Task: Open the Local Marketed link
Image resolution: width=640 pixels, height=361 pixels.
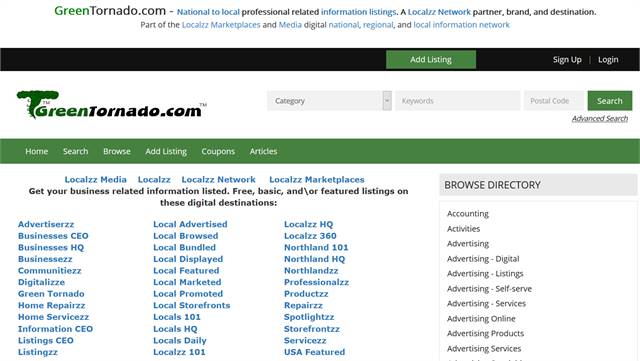Action: [x=187, y=282]
